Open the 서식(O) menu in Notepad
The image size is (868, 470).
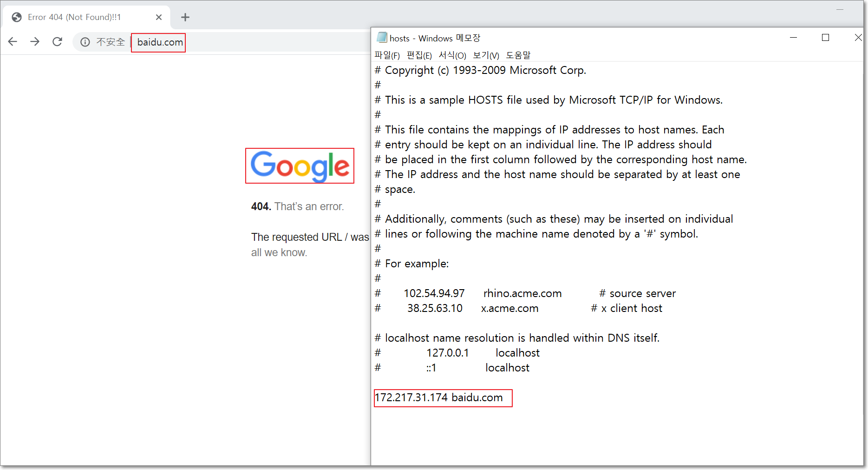[x=452, y=55]
